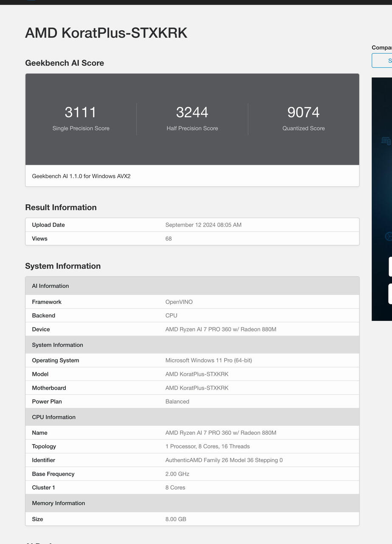Screen dimensions: 392x544
Task: Select the CPU backend value
Action: 171,315
